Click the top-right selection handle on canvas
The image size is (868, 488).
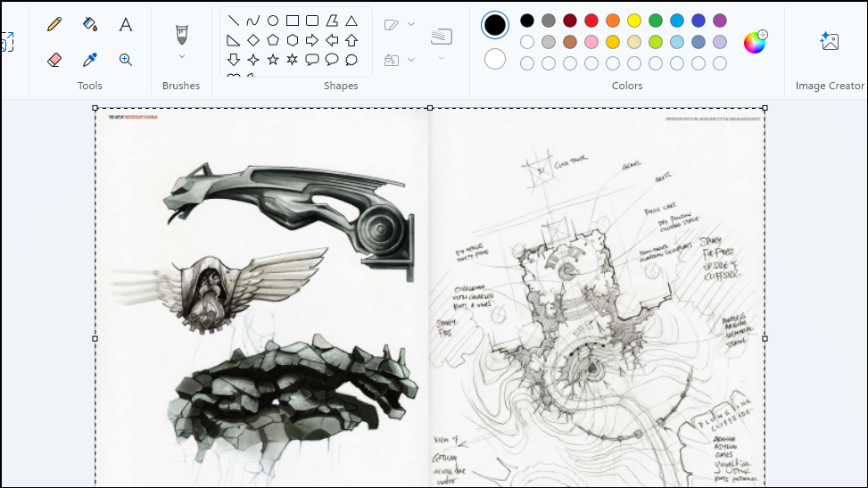point(765,108)
